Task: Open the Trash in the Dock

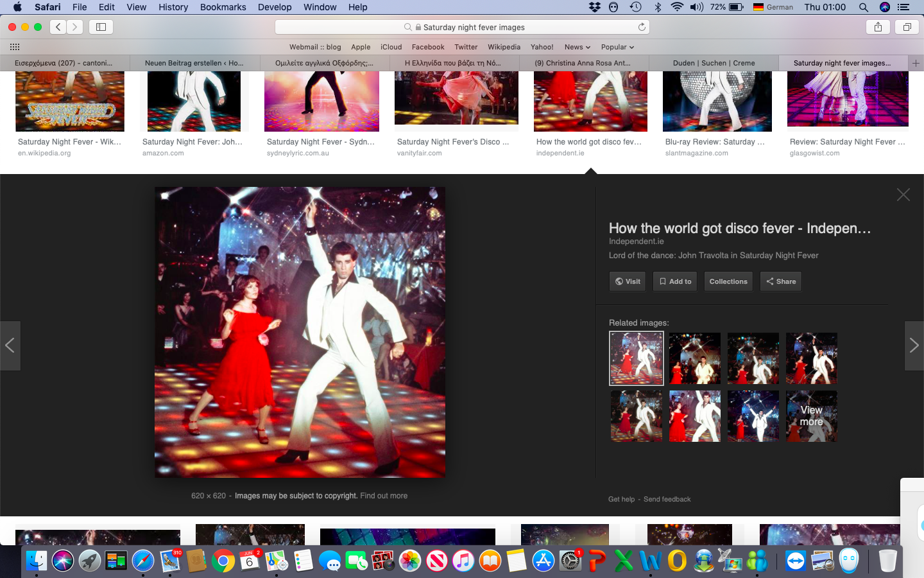Action: tap(887, 561)
